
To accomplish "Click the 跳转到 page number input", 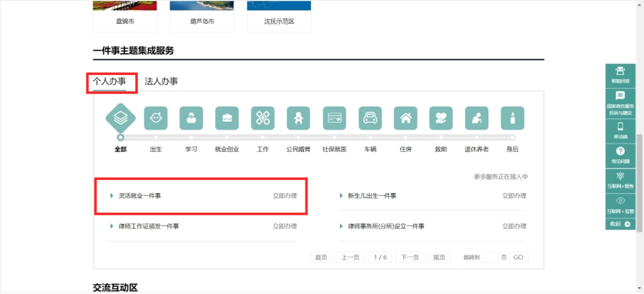I will click(490, 257).
